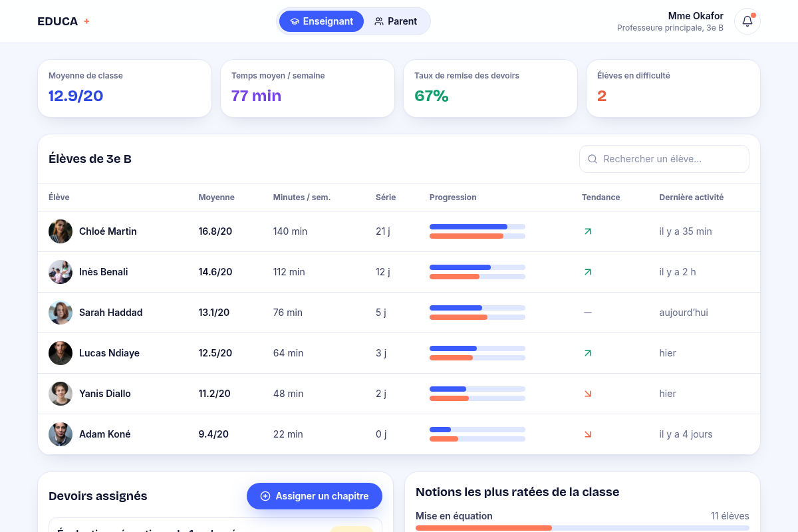Open Sarah Haddad's avatar photo
Viewport: 798px width, 532px height.
click(61, 313)
